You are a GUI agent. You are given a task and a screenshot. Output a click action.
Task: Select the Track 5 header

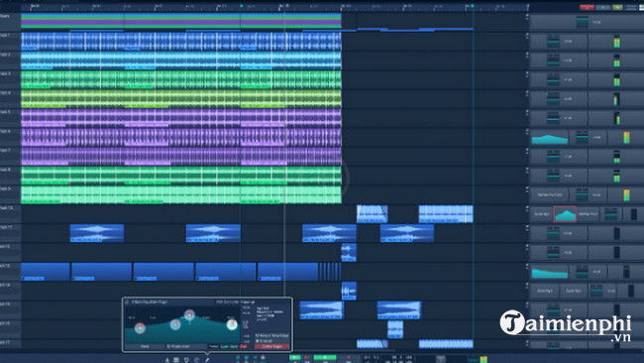click(10, 118)
